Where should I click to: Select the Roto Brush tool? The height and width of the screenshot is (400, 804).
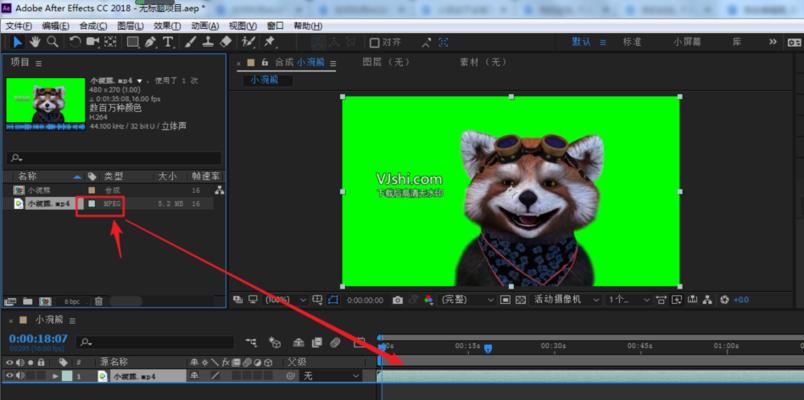(249, 42)
